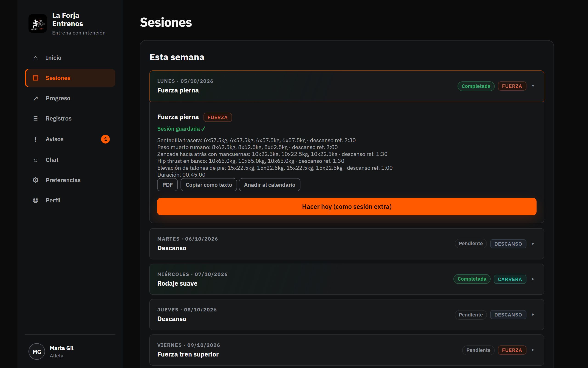Click the Chat circle icon
588x368 pixels.
(x=35, y=160)
